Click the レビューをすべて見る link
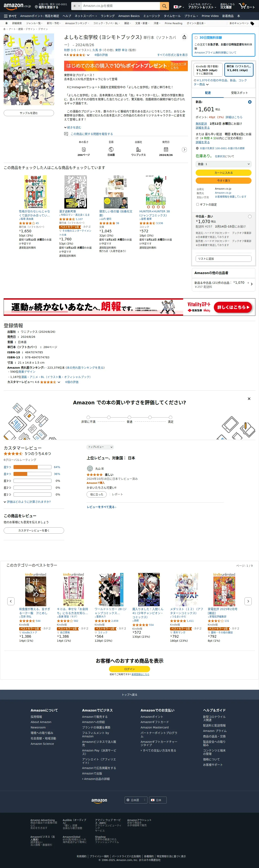The width and height of the screenshot is (259, 868). (x=101, y=507)
